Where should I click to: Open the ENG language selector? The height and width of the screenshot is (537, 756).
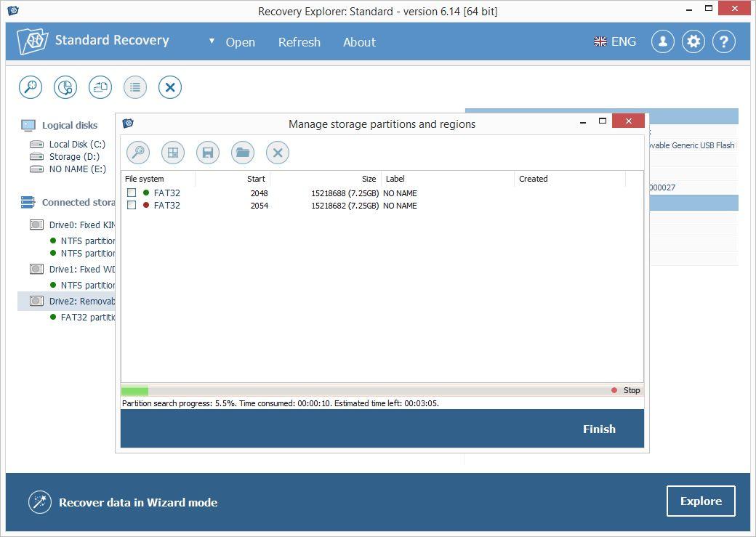tap(615, 42)
